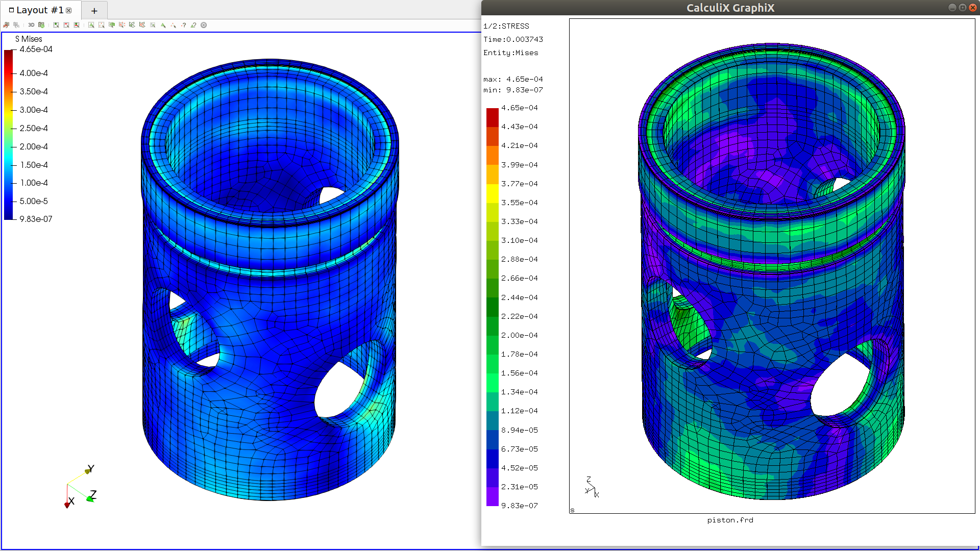Activate Select Points Through tool
980x551 pixels.
point(122,25)
